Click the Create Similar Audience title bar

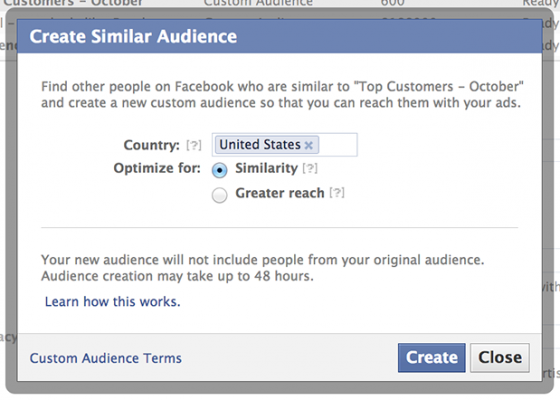279,36
